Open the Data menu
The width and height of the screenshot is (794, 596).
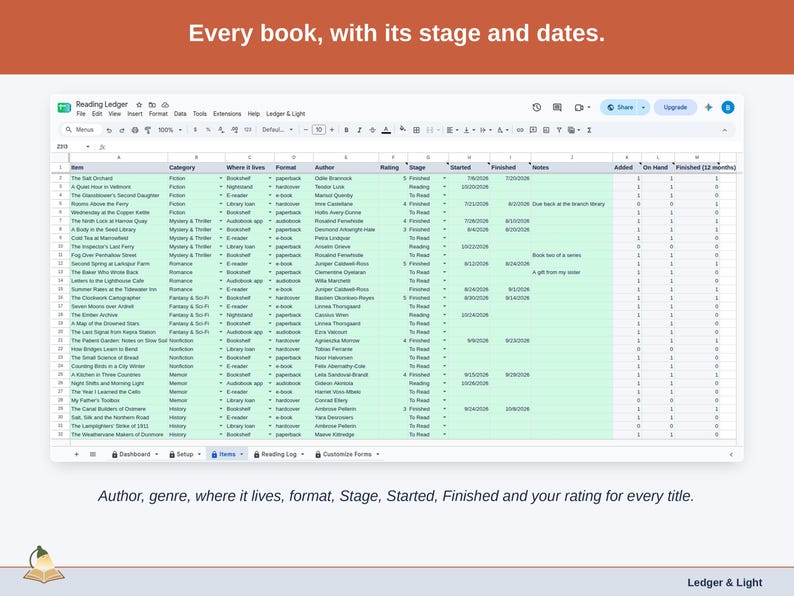point(180,114)
